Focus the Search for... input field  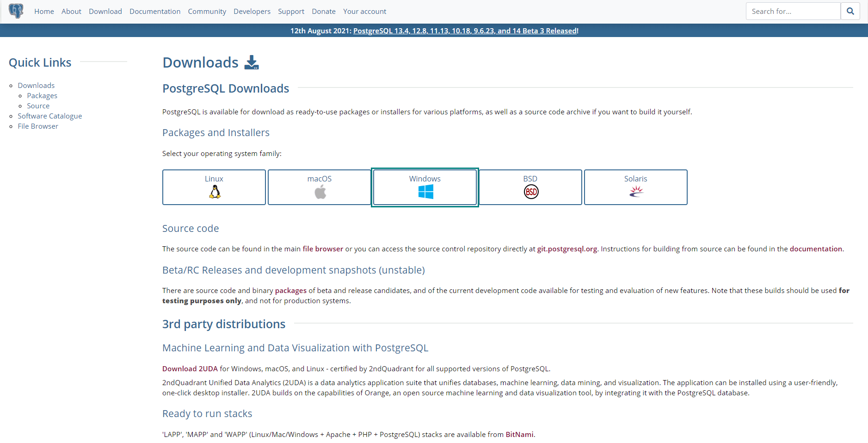coord(793,11)
